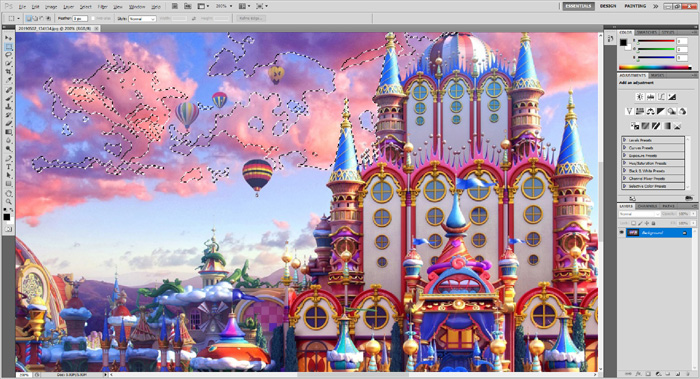Select the Move tool

coord(8,38)
